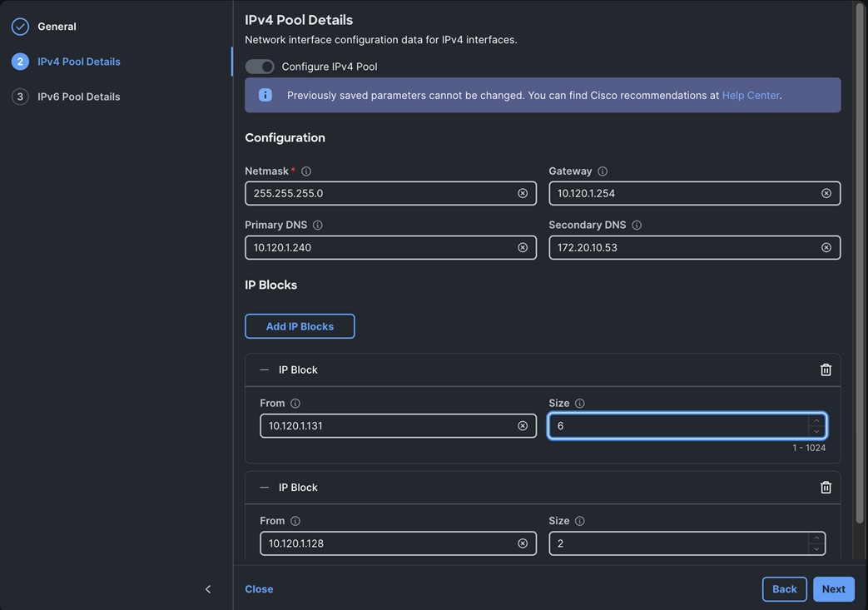Click info icon next to first Size label
The height and width of the screenshot is (610, 868).
(580, 404)
